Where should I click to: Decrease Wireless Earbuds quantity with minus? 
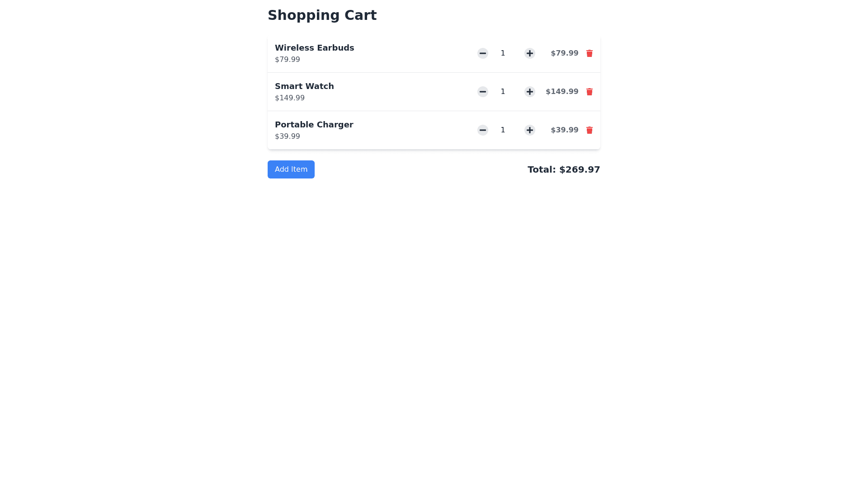point(482,53)
